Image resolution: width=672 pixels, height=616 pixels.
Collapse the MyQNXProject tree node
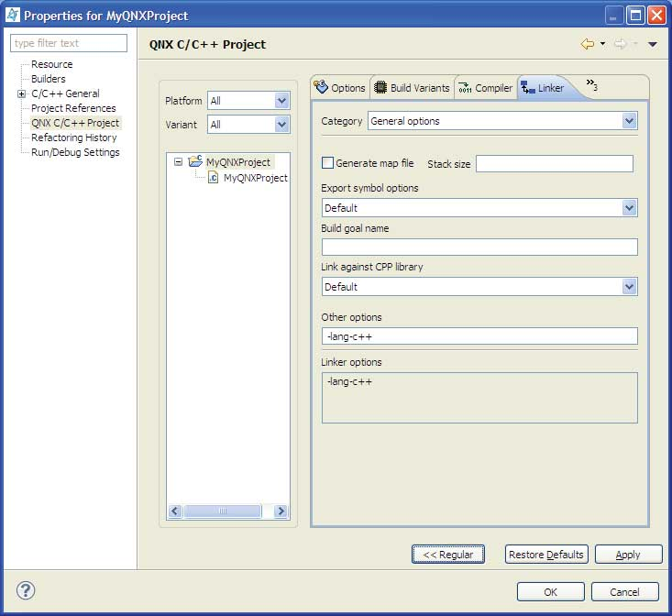[178, 162]
